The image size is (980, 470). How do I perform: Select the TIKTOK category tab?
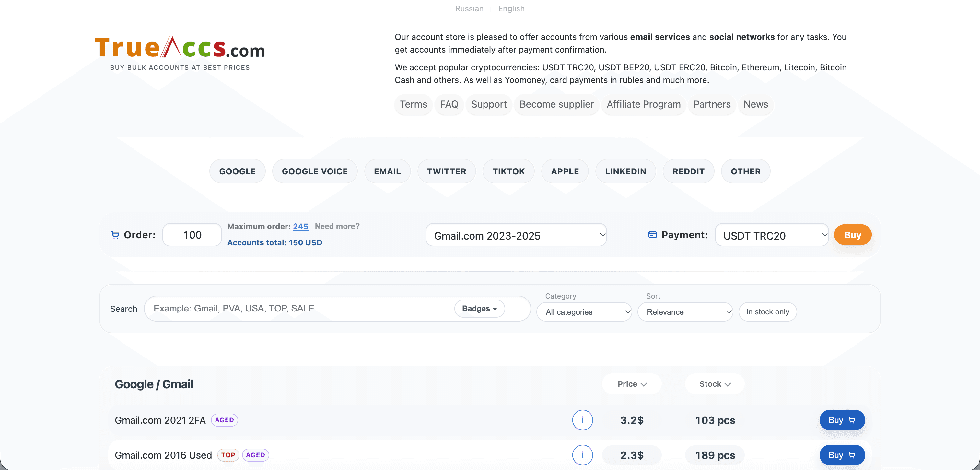[x=508, y=171]
